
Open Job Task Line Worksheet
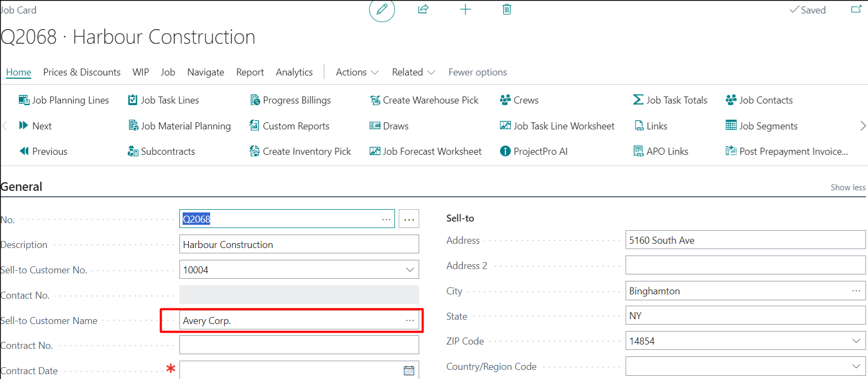point(557,126)
